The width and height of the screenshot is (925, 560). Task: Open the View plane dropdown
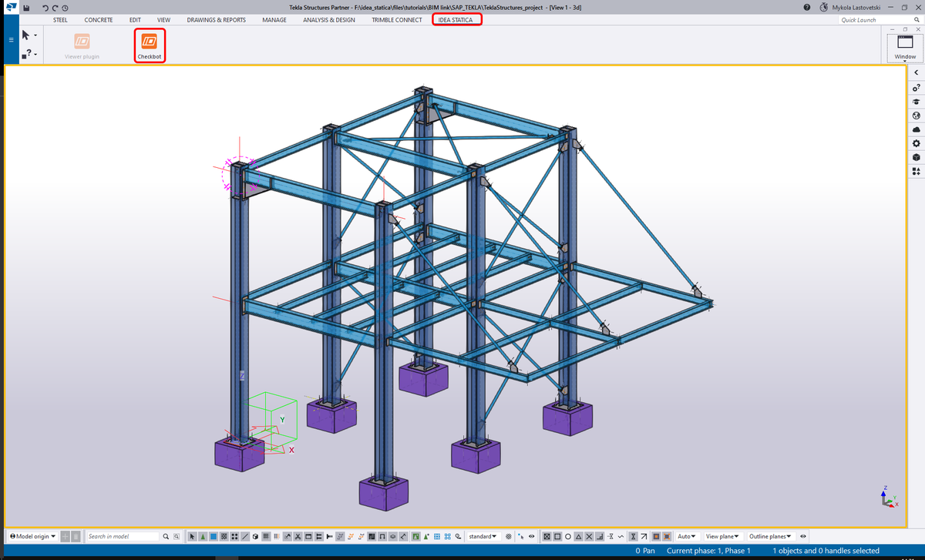point(725,536)
